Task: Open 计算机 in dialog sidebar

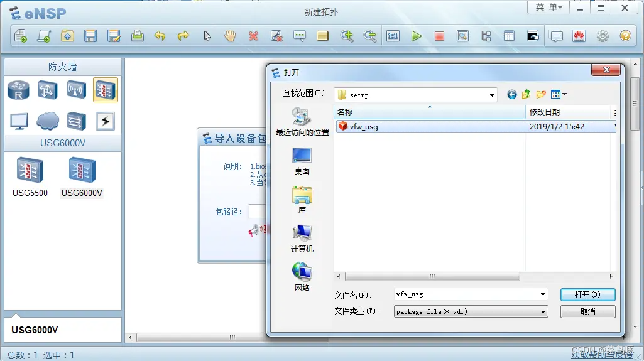Action: (x=302, y=239)
